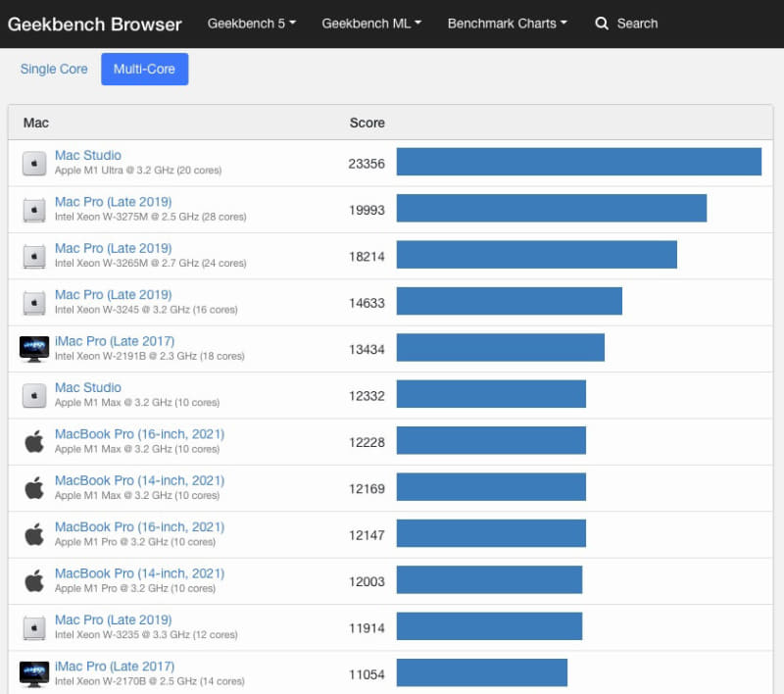The image size is (784, 694).
Task: Click Apple logo for MacBook Pro 14-inch M1 Max
Action: [34, 488]
